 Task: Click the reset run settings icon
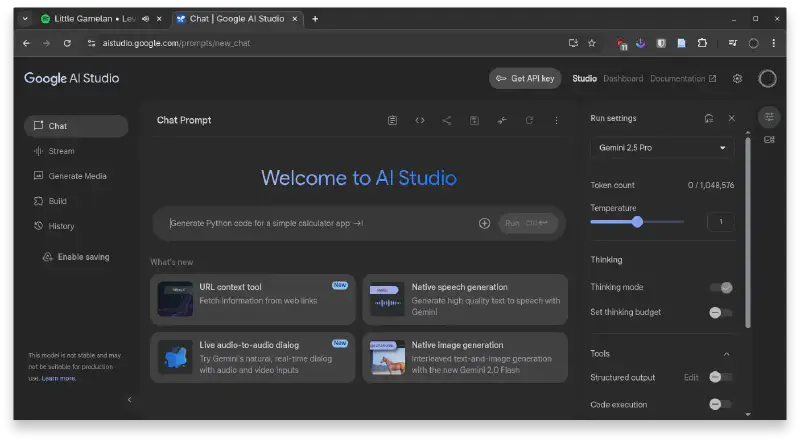click(709, 118)
